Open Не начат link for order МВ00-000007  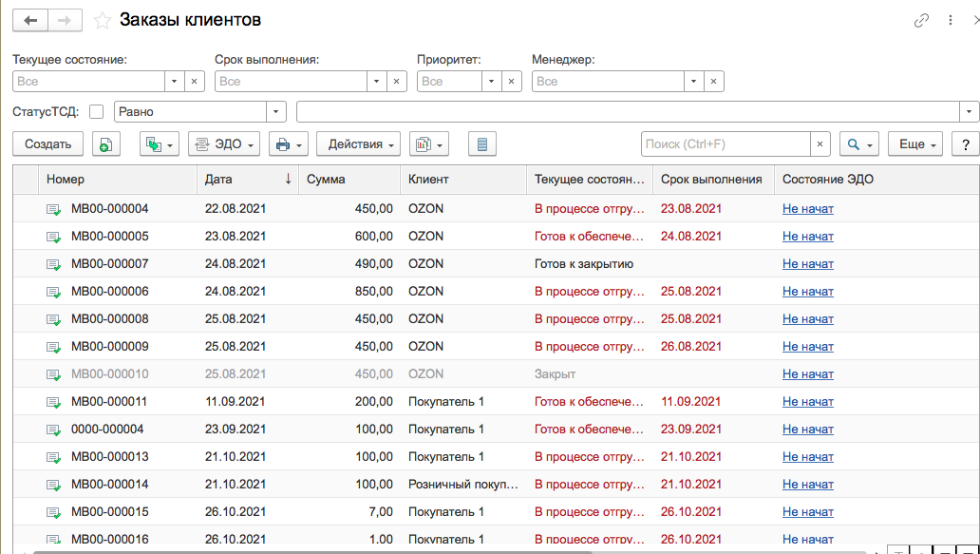tap(807, 264)
